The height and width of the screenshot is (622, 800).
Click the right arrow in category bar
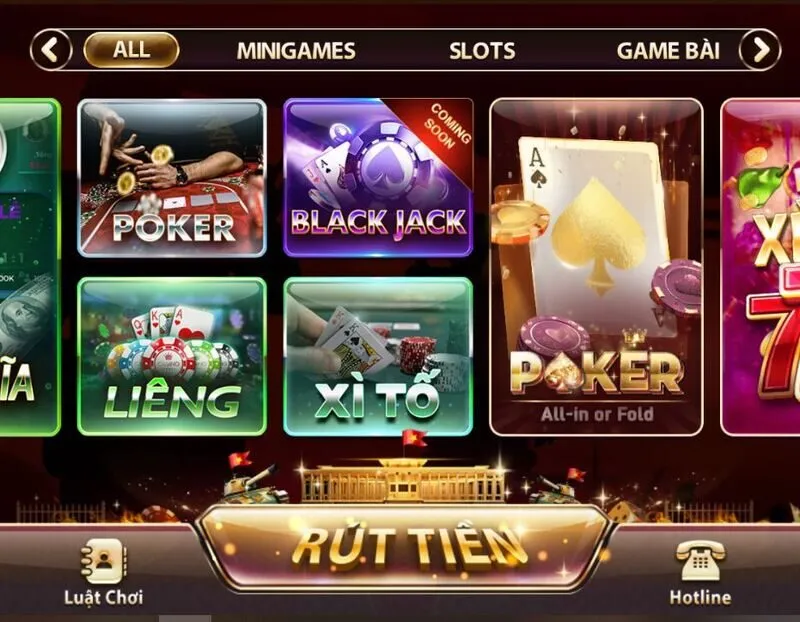pyautogui.click(x=760, y=50)
